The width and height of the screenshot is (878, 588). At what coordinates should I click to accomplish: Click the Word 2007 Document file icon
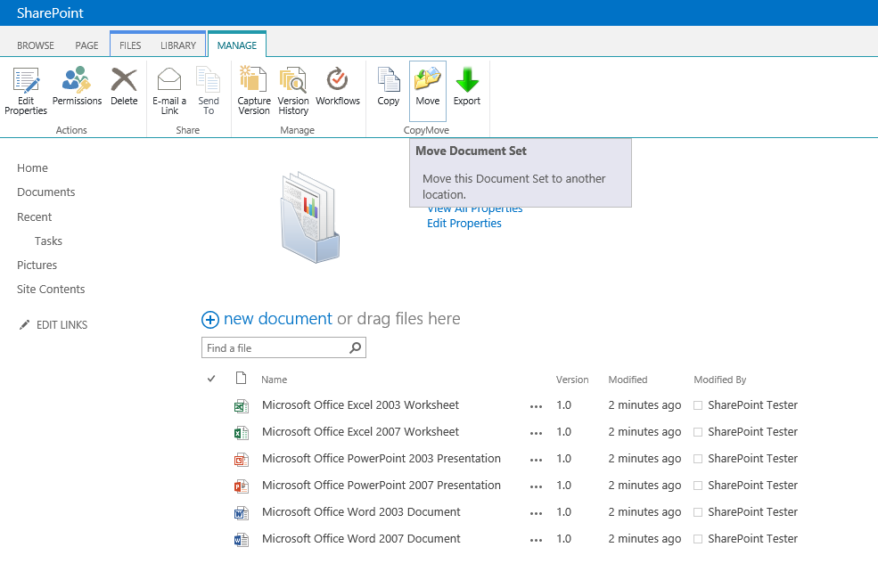point(242,539)
